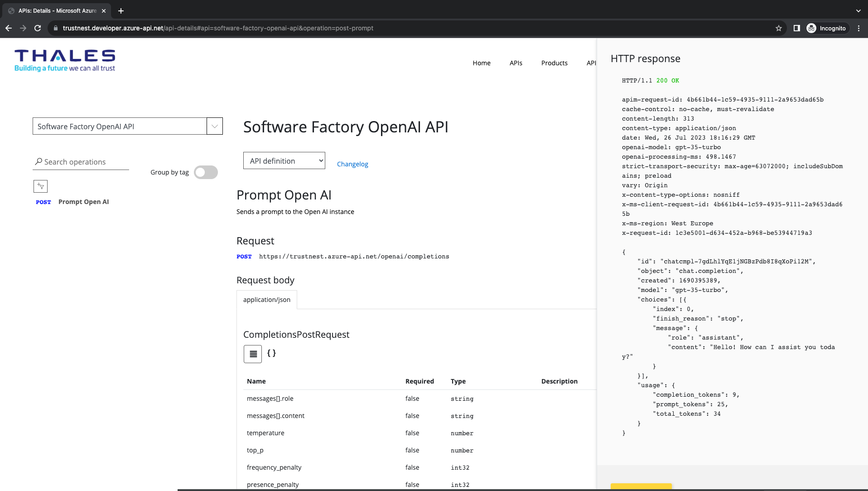Click the openai-model header value
The image size is (868, 491).
coord(698,147)
